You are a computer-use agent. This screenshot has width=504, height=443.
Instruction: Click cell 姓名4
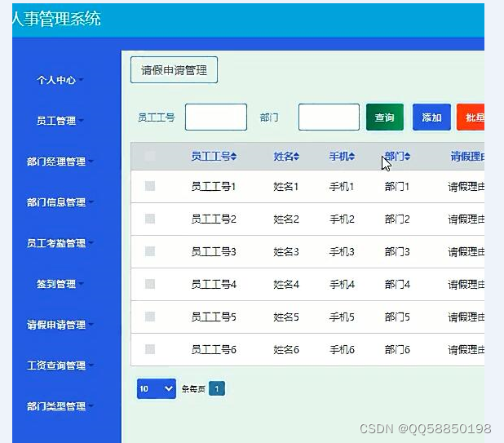coord(286,285)
